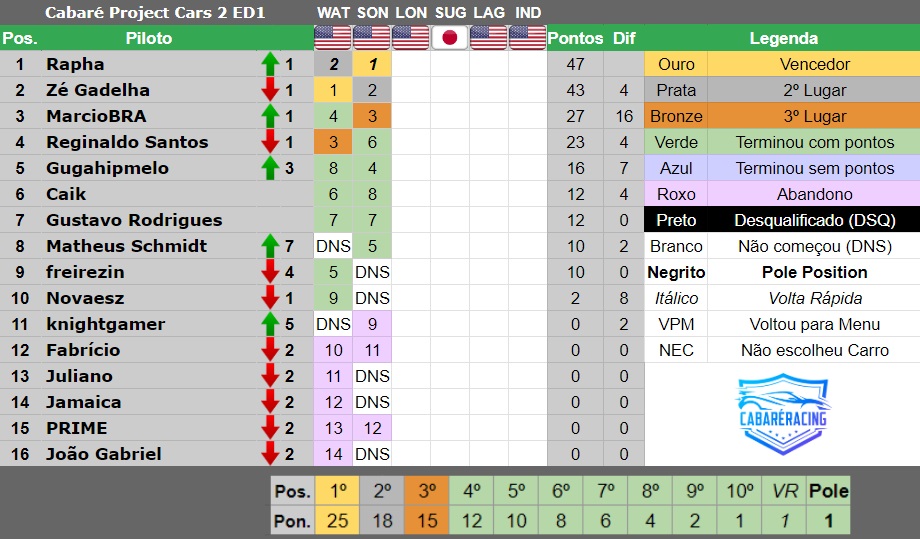Click Rapha's SON race result cell
Image resolution: width=920 pixels, height=539 pixels.
coord(372,64)
